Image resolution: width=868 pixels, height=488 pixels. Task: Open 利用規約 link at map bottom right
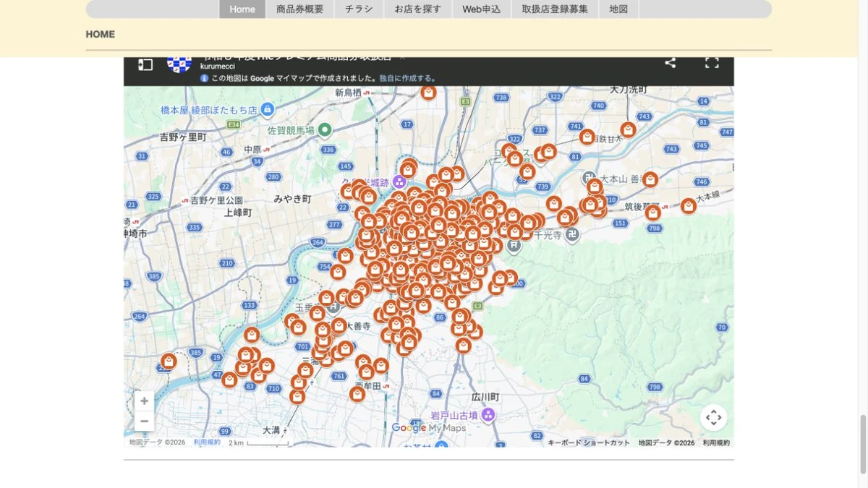coord(716,442)
